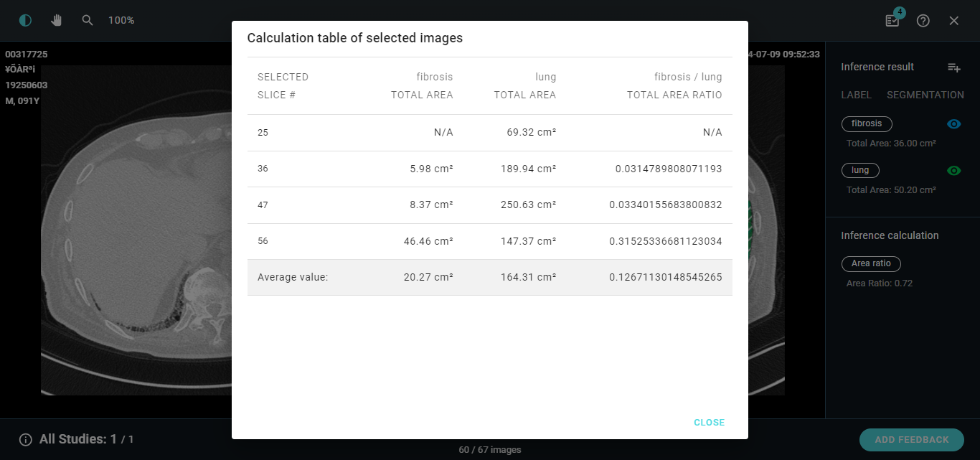This screenshot has height=460, width=980.
Task: Click the SEGMENTATION column header
Action: (925, 95)
